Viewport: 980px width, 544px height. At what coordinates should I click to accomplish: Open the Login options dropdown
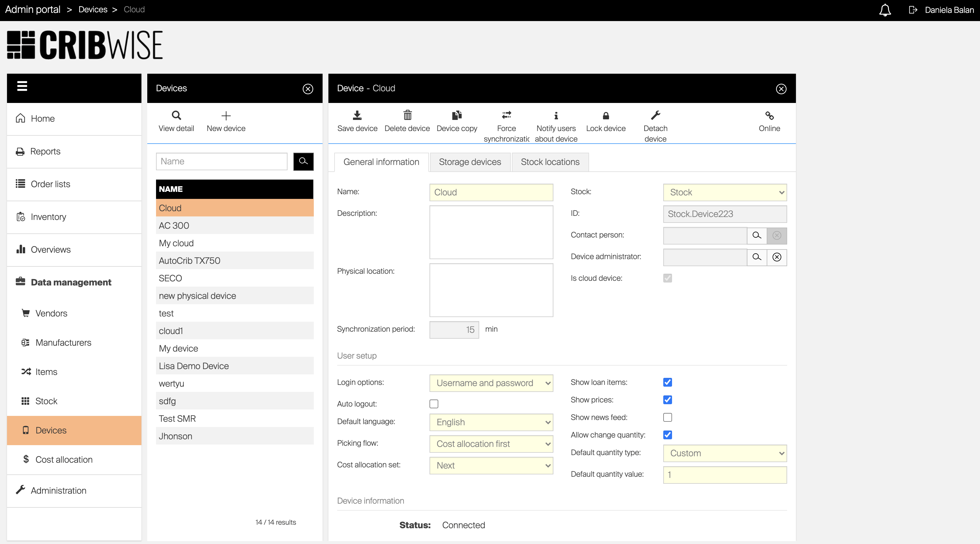[x=491, y=383]
